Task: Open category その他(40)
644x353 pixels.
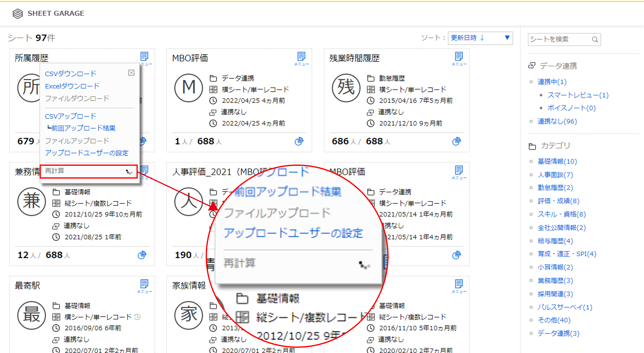Action: (x=554, y=320)
